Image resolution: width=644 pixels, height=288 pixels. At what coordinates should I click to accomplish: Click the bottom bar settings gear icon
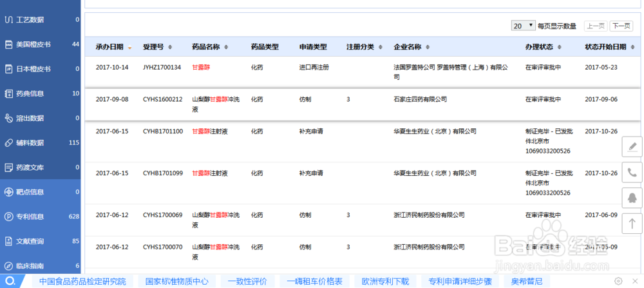coord(618,281)
